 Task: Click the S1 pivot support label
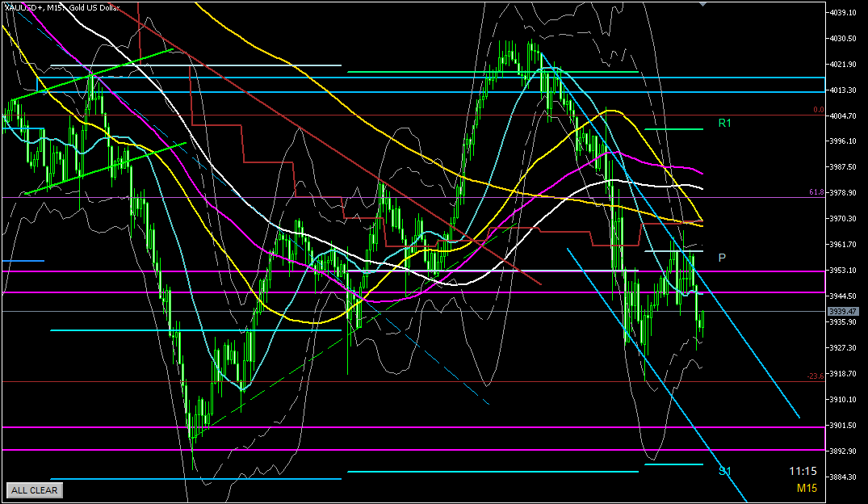coord(725,470)
